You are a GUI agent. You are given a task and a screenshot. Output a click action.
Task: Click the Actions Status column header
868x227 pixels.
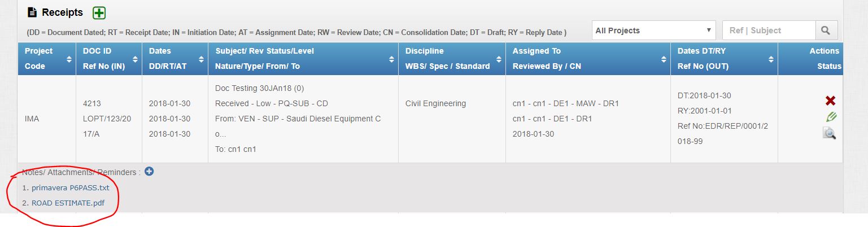(x=824, y=59)
